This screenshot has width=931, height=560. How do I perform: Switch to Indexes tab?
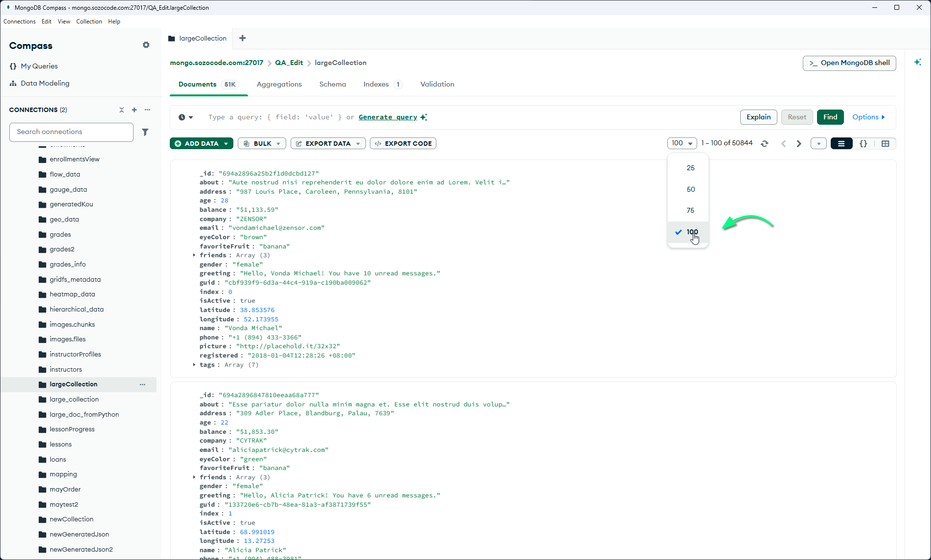click(383, 85)
